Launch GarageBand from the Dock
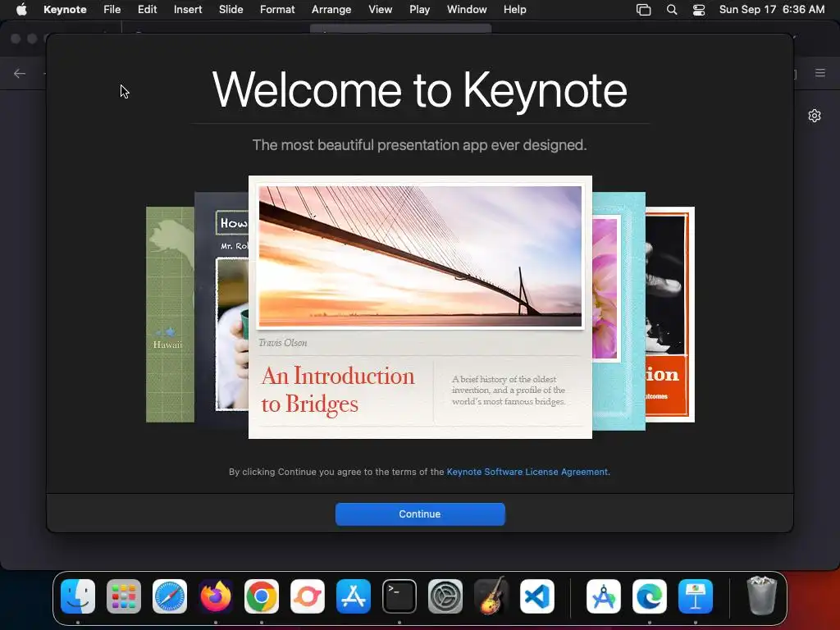840x630 pixels. (491, 596)
